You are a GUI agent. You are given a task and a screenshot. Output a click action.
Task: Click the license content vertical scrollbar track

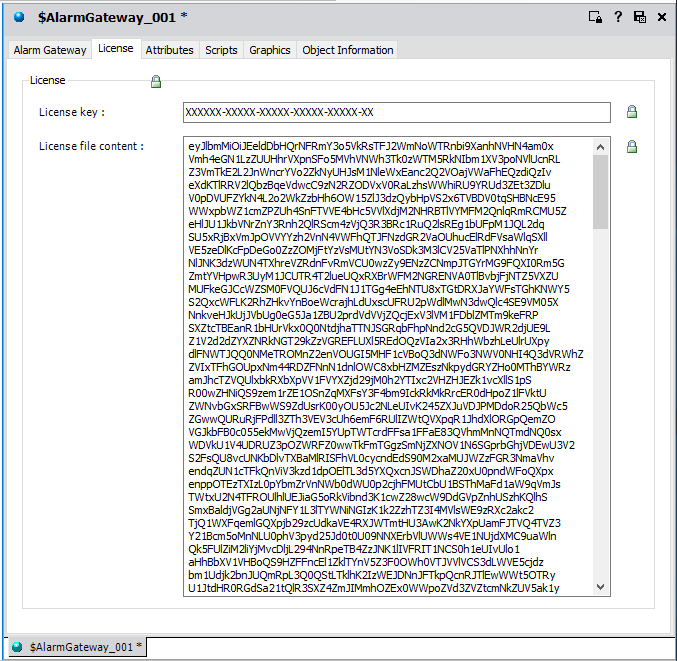coord(600,400)
